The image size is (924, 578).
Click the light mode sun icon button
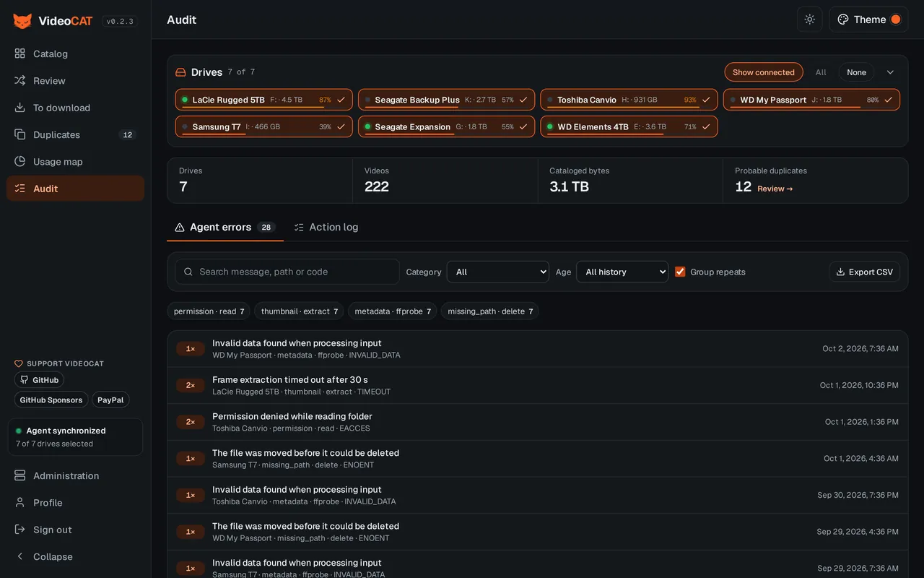[x=810, y=20]
